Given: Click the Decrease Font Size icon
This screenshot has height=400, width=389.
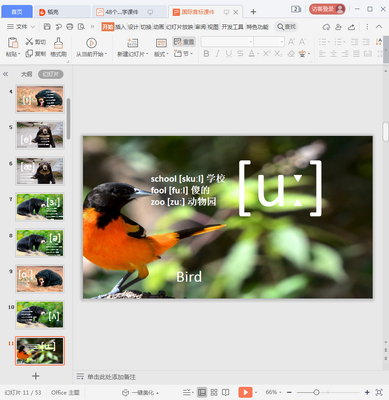Looking at the screenshot, I should pyautogui.click(x=302, y=42).
